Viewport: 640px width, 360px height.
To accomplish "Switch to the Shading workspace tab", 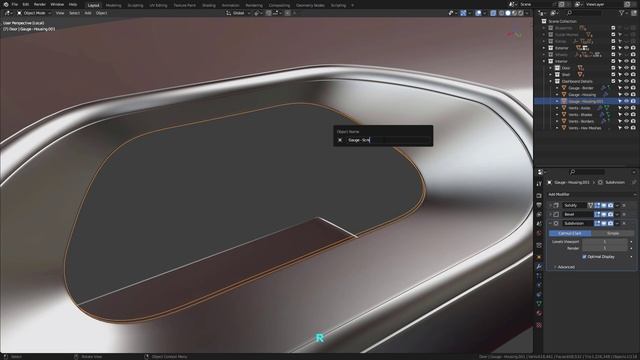I will (x=209, y=5).
